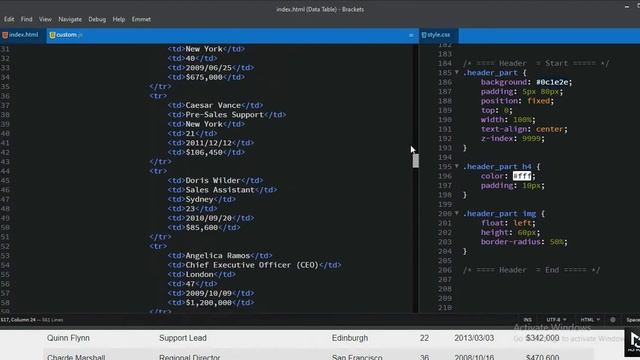Click Edinburgh in the preview table

[x=350, y=338]
